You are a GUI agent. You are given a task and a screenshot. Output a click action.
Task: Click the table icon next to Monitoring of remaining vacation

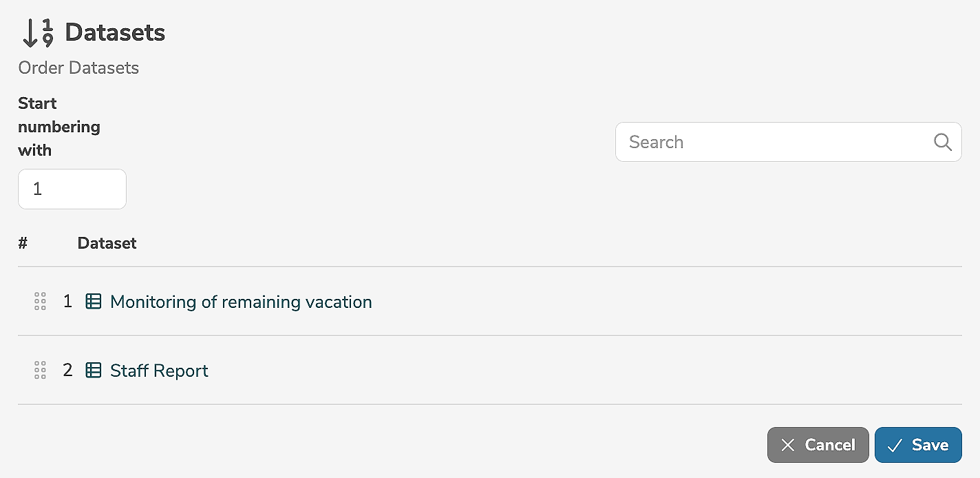coord(93,302)
